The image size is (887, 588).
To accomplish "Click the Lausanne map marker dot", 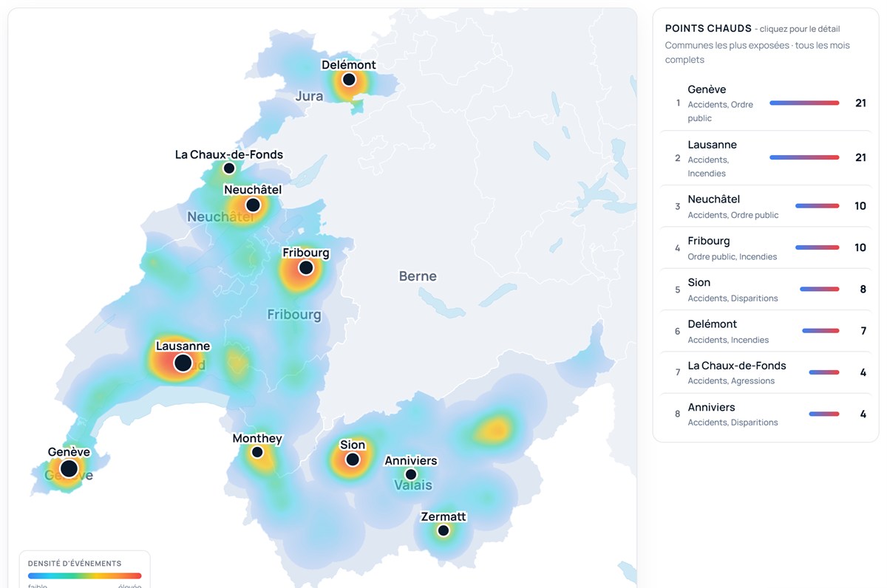I will [x=183, y=363].
